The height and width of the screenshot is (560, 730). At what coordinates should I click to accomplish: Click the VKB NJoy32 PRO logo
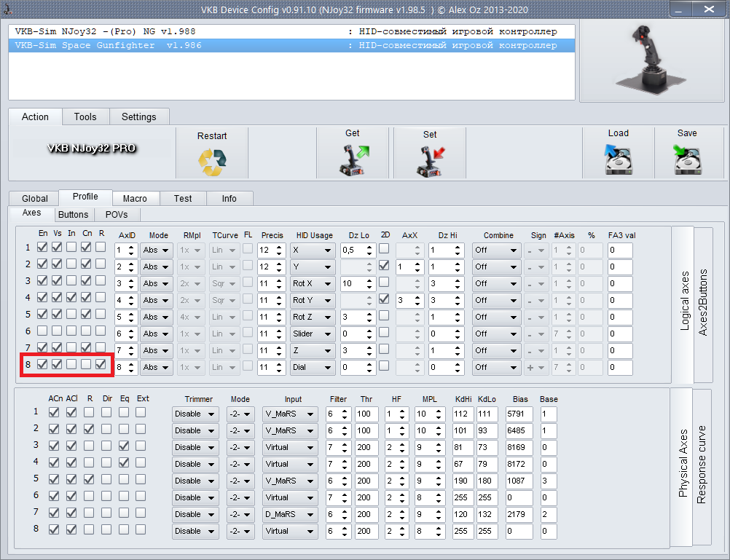click(x=92, y=148)
